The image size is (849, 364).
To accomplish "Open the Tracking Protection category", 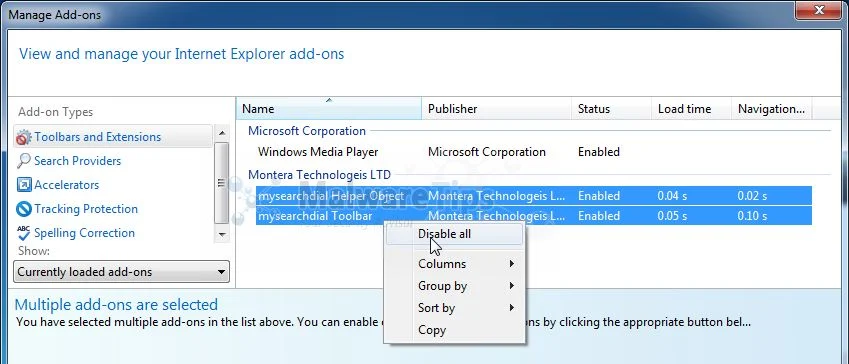I will point(86,209).
